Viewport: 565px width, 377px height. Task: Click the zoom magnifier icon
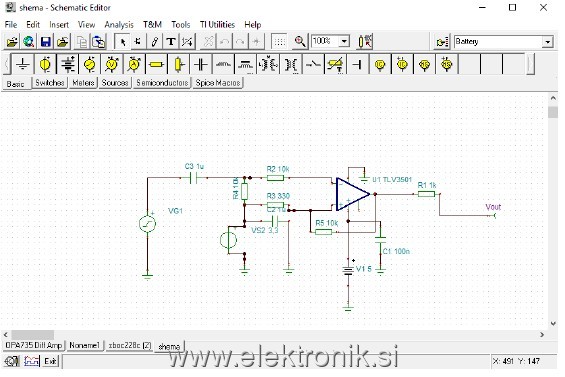(300, 42)
